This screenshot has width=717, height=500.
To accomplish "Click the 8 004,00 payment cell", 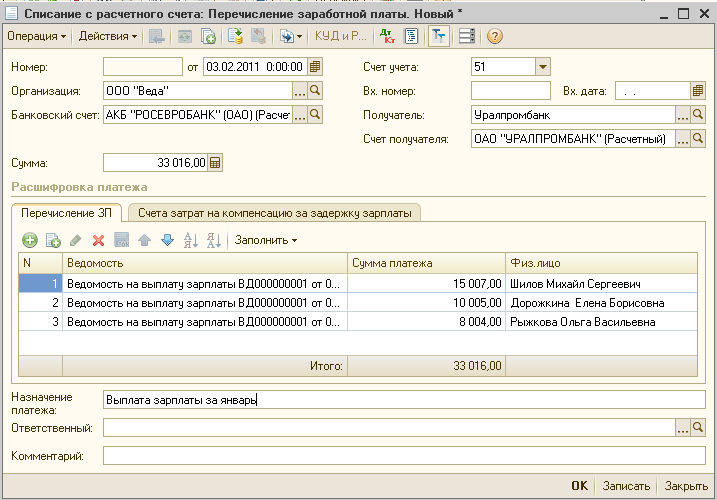I will pyautogui.click(x=427, y=322).
